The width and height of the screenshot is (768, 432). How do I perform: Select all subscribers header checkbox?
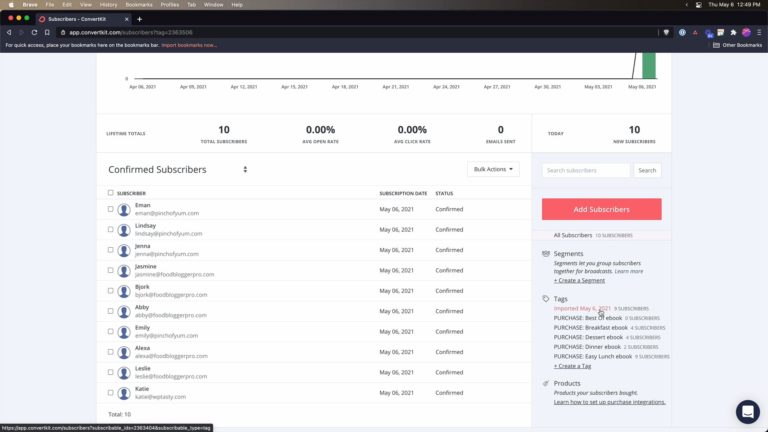pyautogui.click(x=111, y=193)
